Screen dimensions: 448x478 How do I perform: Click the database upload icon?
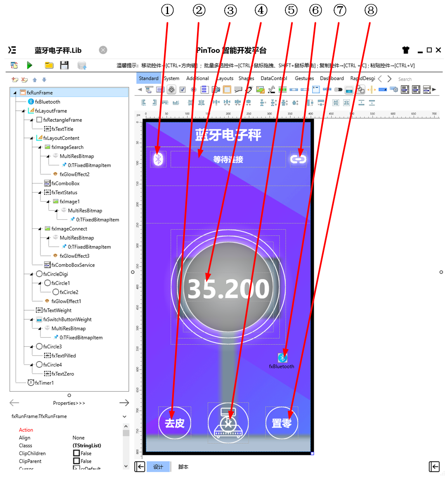[x=82, y=65]
